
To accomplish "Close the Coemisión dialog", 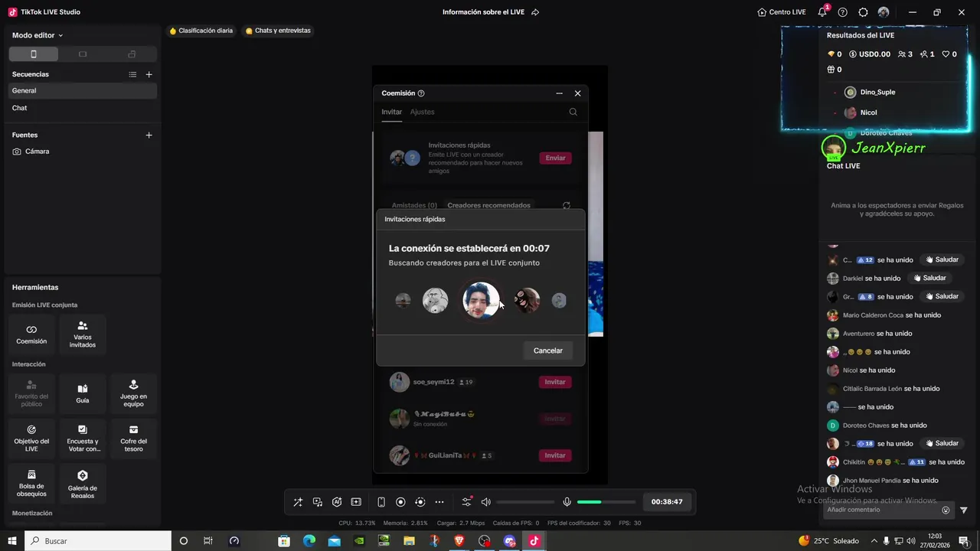I will tap(578, 93).
